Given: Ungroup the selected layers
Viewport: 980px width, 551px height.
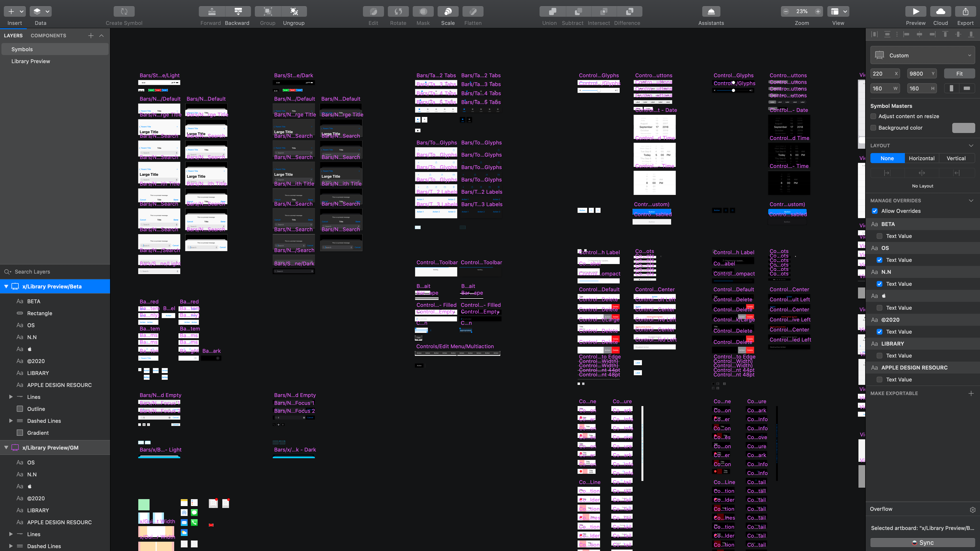Looking at the screenshot, I should click(294, 11).
